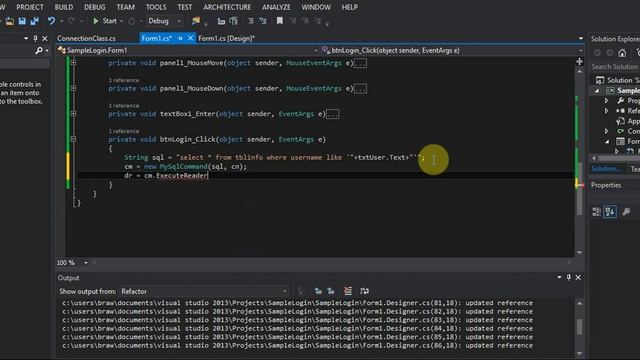Click the Save icon in toolbar
The image size is (640, 360).
[22, 21]
